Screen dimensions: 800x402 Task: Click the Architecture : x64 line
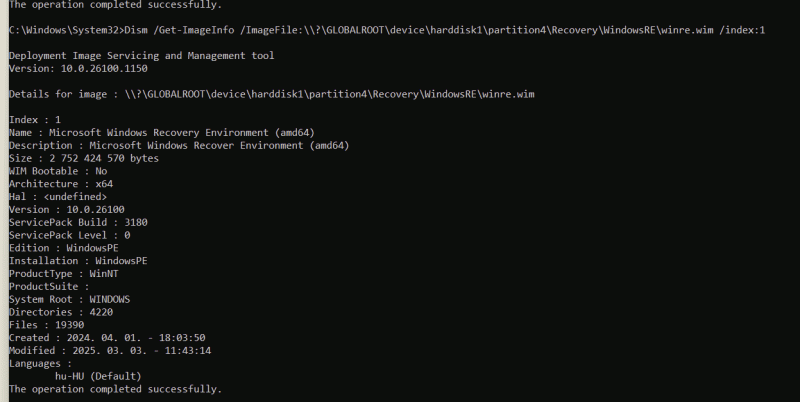click(x=61, y=184)
